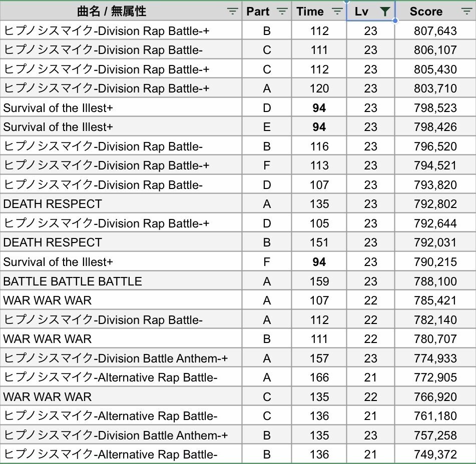Click Time cell showing 166
Viewport: 476px width, 464px height.
pos(319,377)
